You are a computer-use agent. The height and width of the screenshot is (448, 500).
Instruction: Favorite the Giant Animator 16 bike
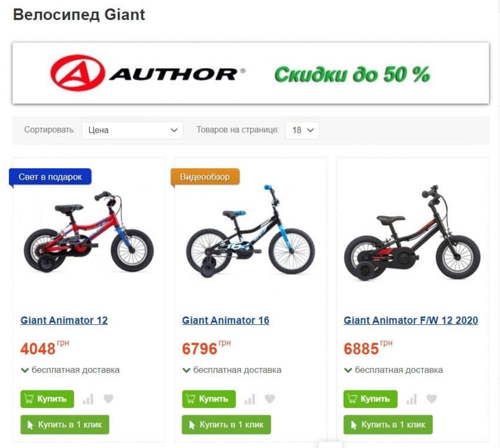pos(270,399)
